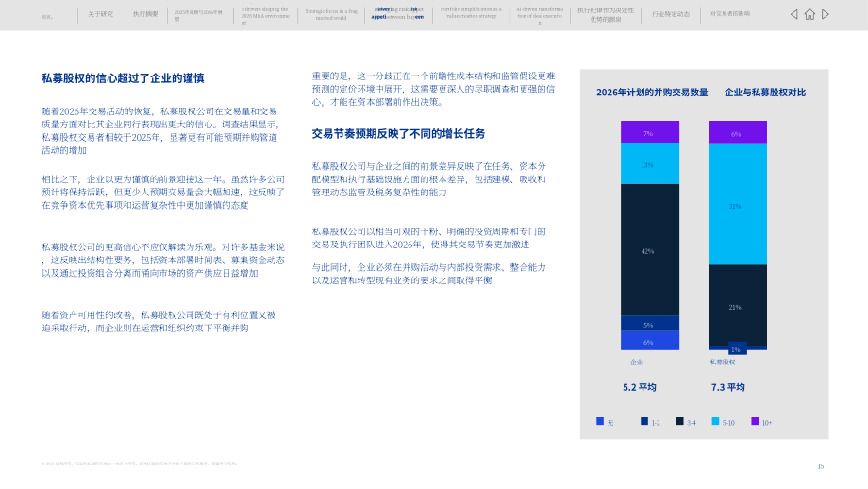Select the 42% dark segment of 企业 bar

pos(650,250)
